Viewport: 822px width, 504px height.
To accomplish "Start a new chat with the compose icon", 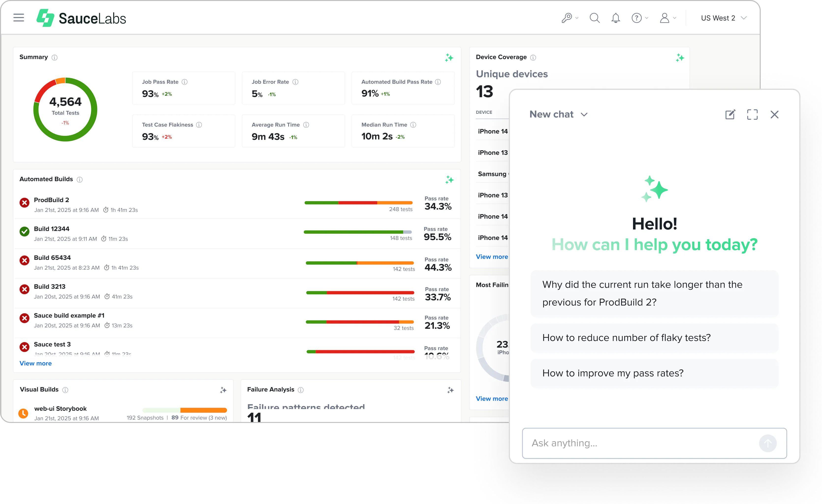I will tap(730, 114).
